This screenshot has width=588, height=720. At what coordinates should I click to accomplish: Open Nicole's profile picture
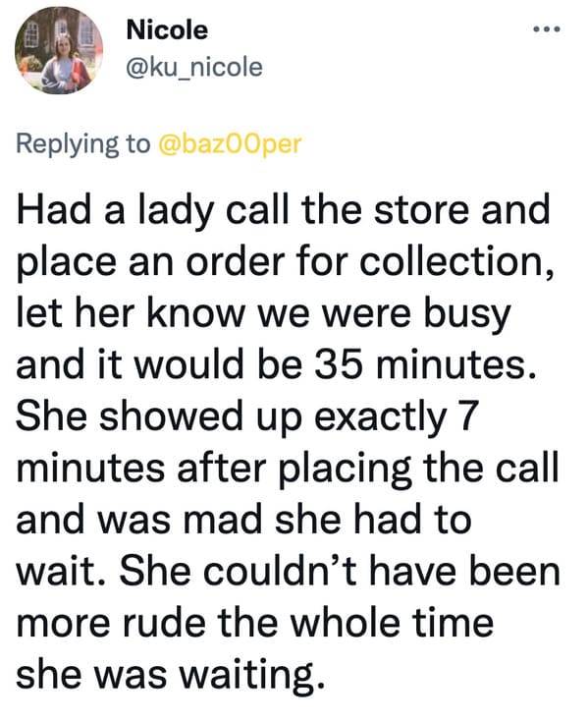(x=59, y=50)
